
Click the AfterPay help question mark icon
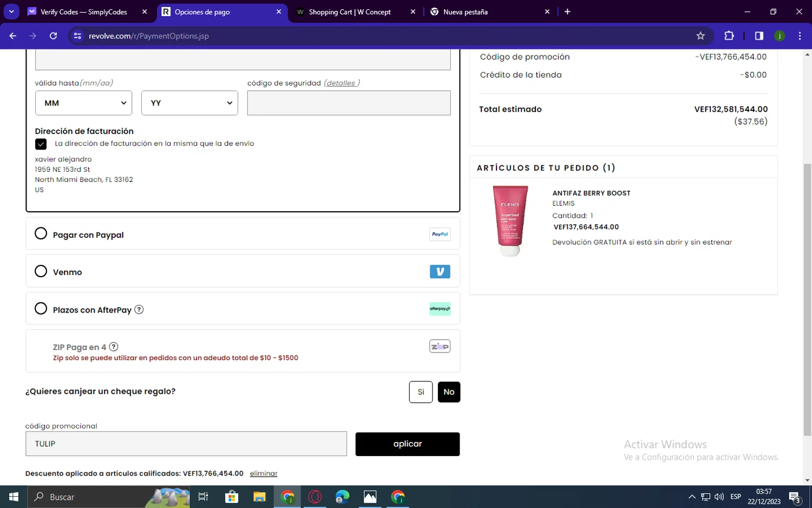pos(139,310)
